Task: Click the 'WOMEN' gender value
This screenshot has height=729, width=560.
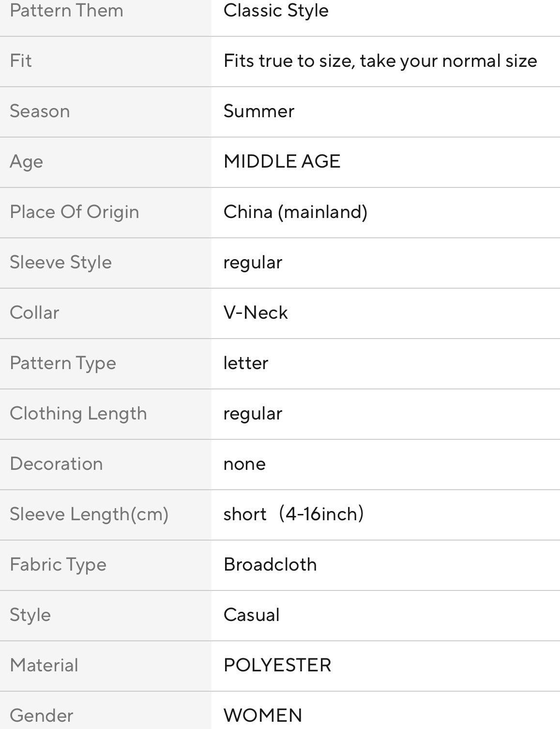Action: click(x=263, y=715)
